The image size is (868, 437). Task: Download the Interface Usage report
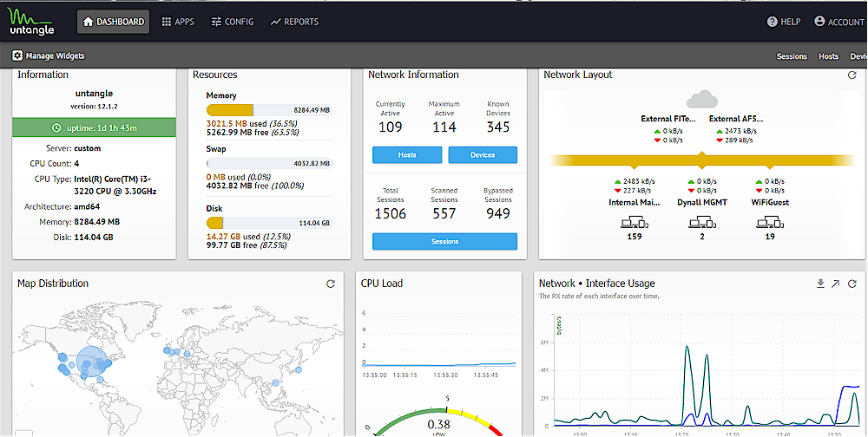coord(820,284)
